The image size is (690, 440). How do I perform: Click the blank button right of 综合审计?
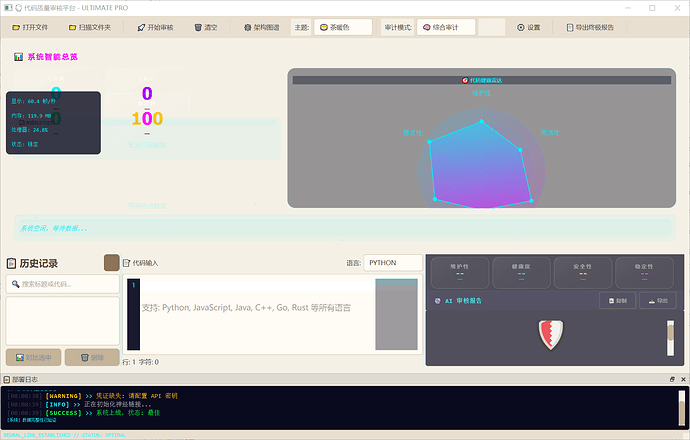(492, 27)
